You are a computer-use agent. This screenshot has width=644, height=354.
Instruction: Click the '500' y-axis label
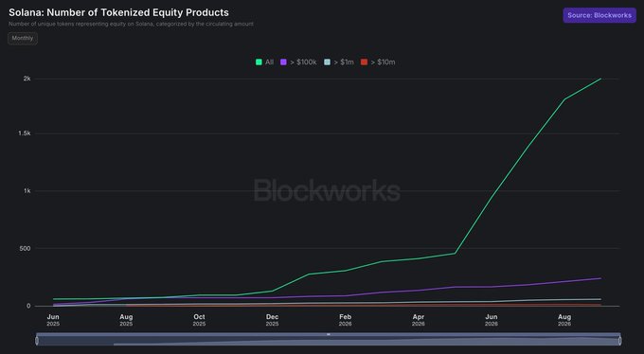tap(25, 248)
